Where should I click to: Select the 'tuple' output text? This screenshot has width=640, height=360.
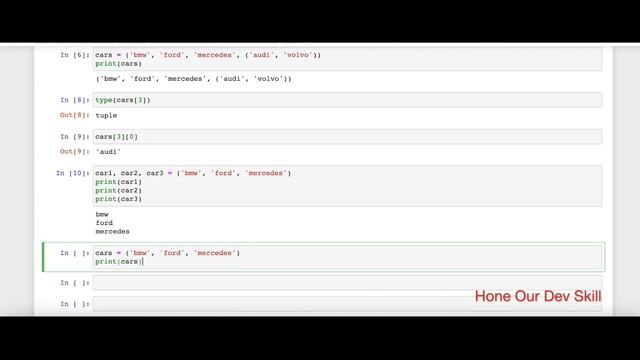coord(106,116)
